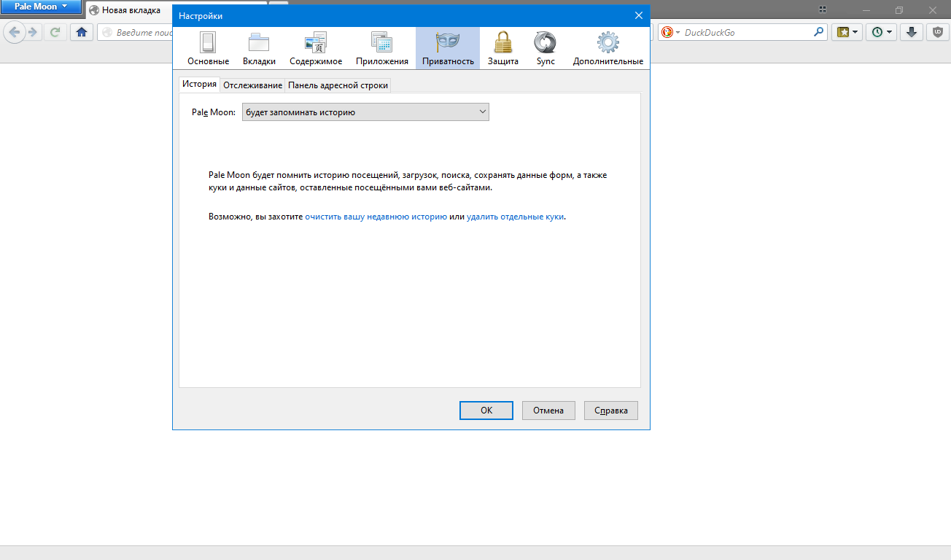Open the Содержимое settings category
951x560 pixels.
click(316, 49)
